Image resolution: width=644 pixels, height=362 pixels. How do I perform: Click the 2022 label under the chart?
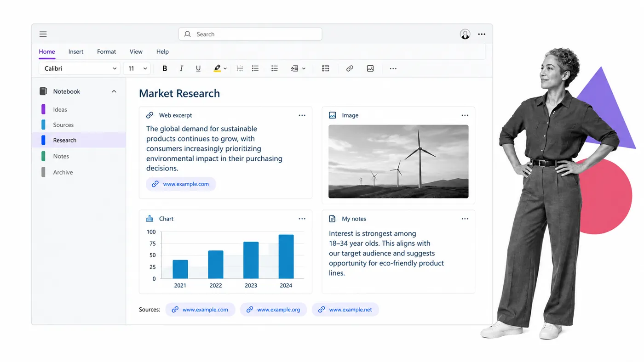click(216, 285)
